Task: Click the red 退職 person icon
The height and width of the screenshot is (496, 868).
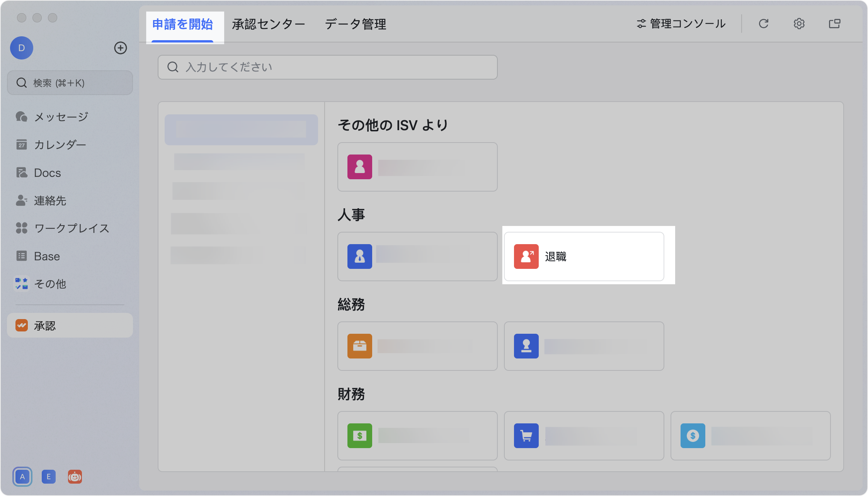Action: point(526,256)
